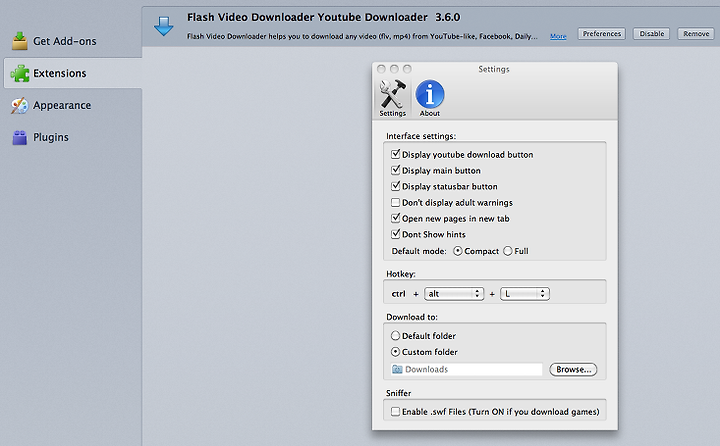Click the purple Plugins brick icon
The height and width of the screenshot is (446, 720).
tap(20, 137)
